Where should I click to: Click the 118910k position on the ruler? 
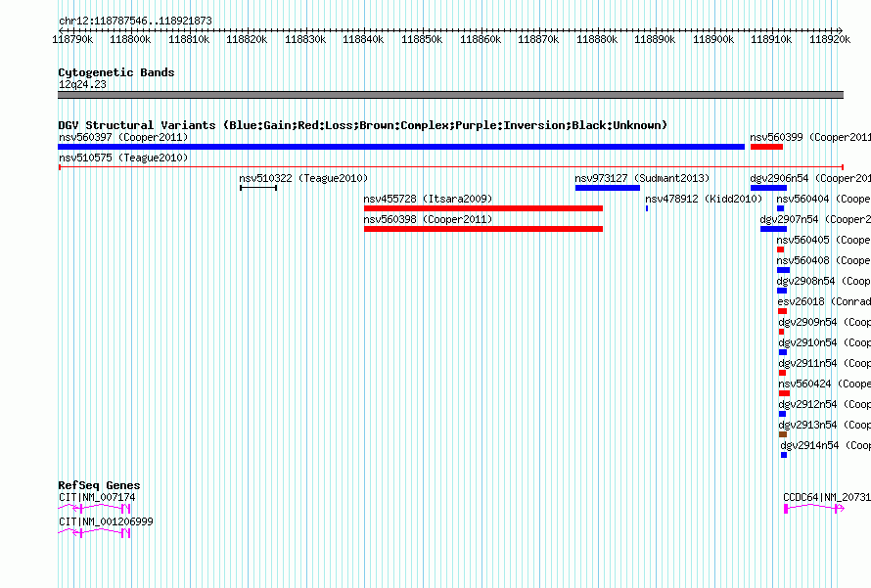pyautogui.click(x=771, y=39)
